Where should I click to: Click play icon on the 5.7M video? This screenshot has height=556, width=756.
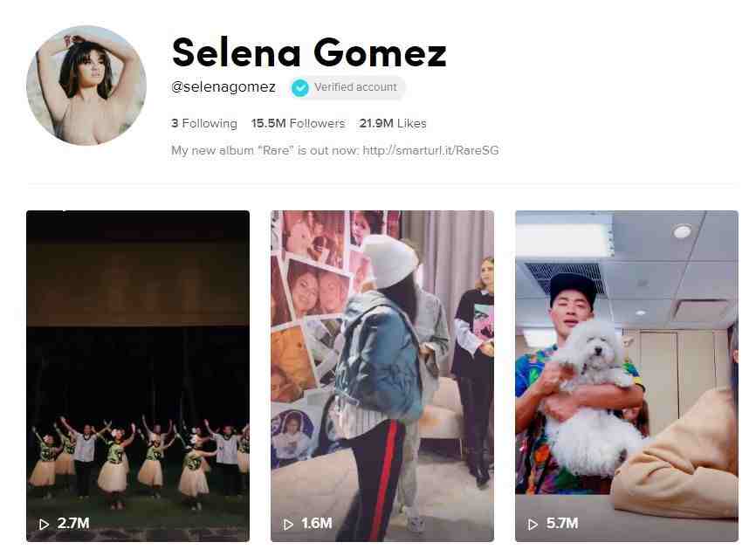[533, 525]
